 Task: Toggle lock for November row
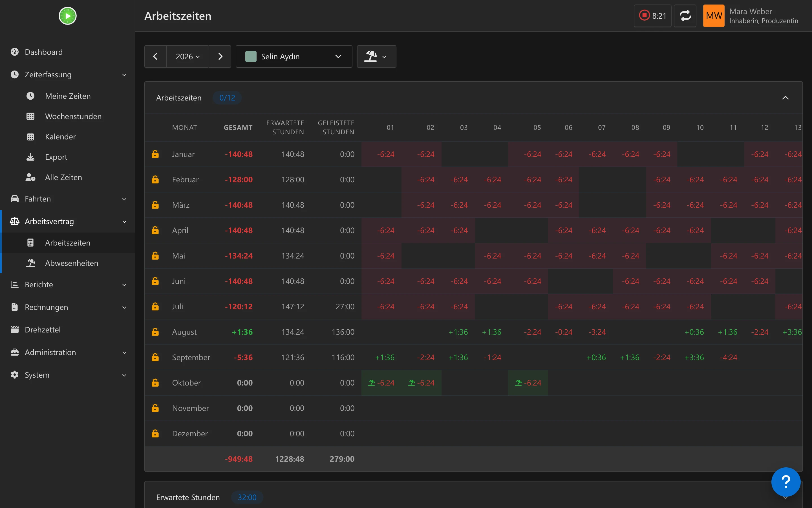point(155,408)
